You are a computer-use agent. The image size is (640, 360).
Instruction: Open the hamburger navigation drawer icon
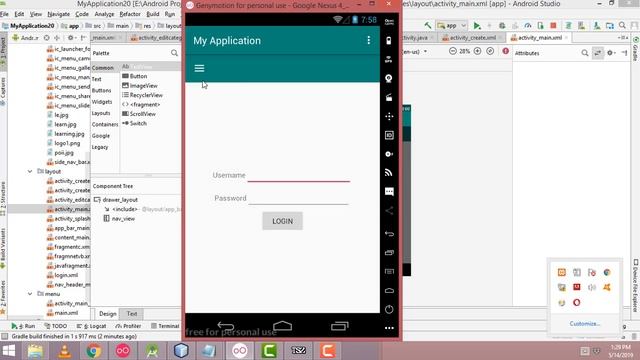pyautogui.click(x=199, y=68)
